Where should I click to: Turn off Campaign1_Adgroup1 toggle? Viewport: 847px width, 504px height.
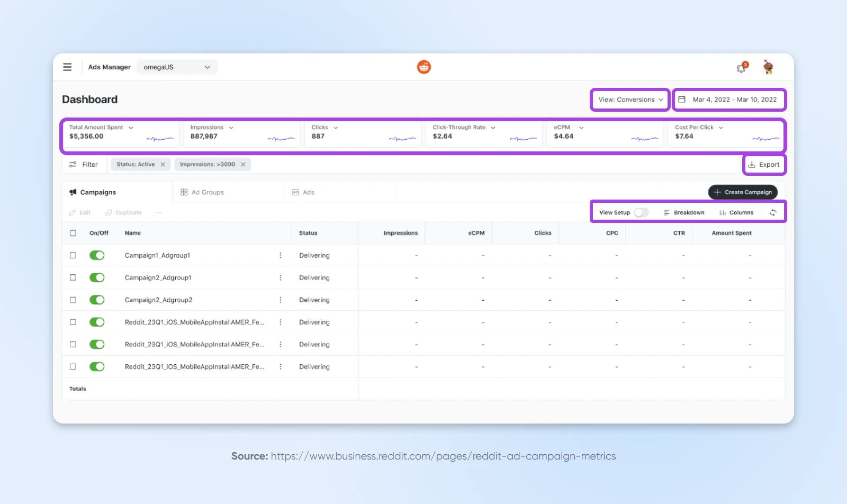pyautogui.click(x=97, y=256)
